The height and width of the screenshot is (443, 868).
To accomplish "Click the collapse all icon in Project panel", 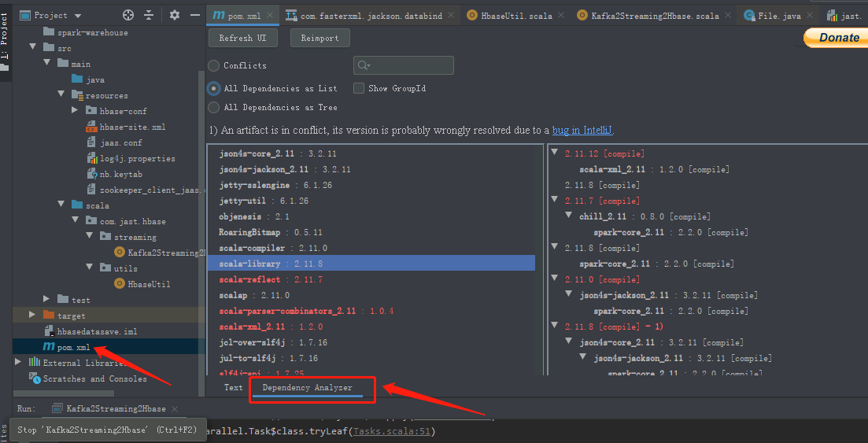I will pos(149,15).
